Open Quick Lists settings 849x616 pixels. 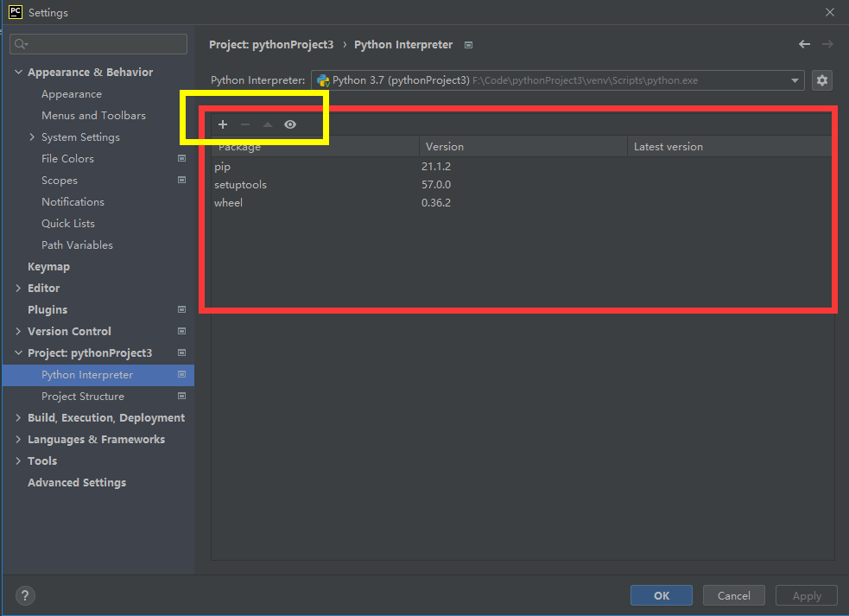point(68,223)
